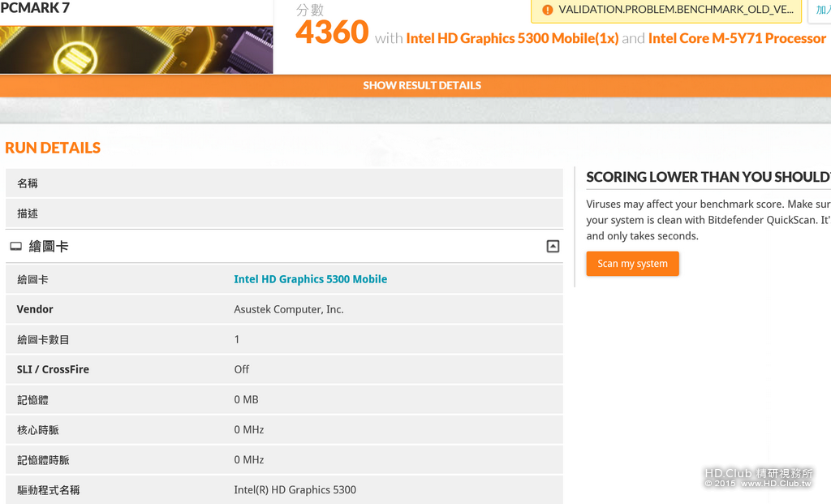Click the 加入 button at top right
The width and height of the screenshot is (831, 504).
point(820,10)
